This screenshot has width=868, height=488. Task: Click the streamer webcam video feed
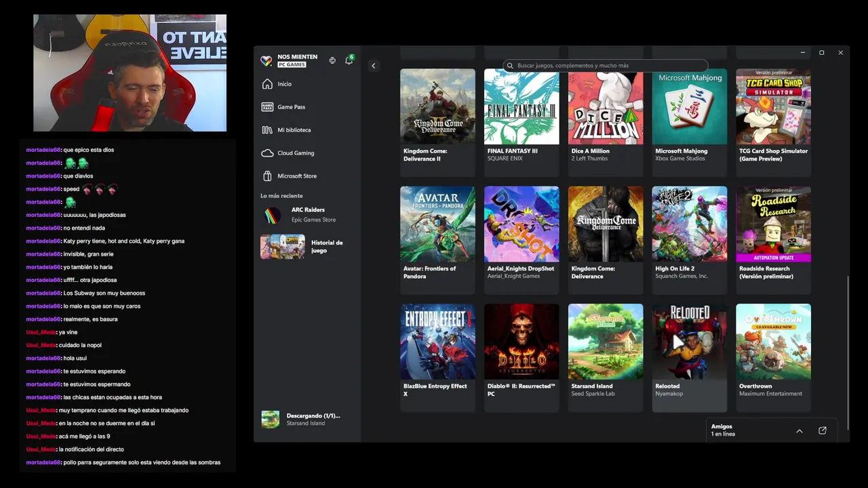pyautogui.click(x=130, y=73)
